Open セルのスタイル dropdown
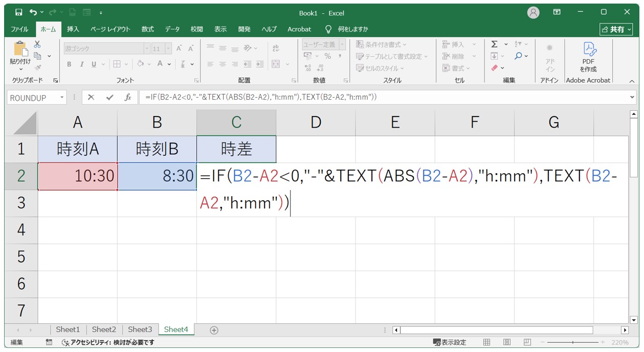The image size is (644, 352). (380, 68)
